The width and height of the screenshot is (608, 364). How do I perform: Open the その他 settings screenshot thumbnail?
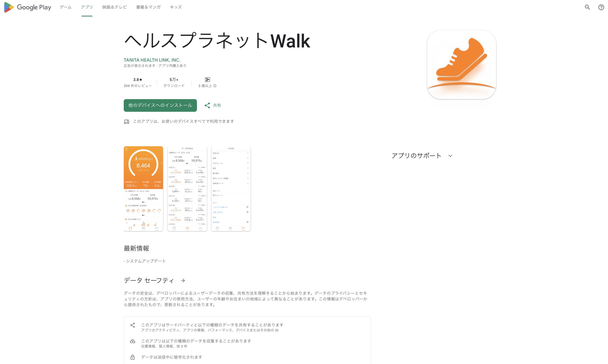click(231, 189)
